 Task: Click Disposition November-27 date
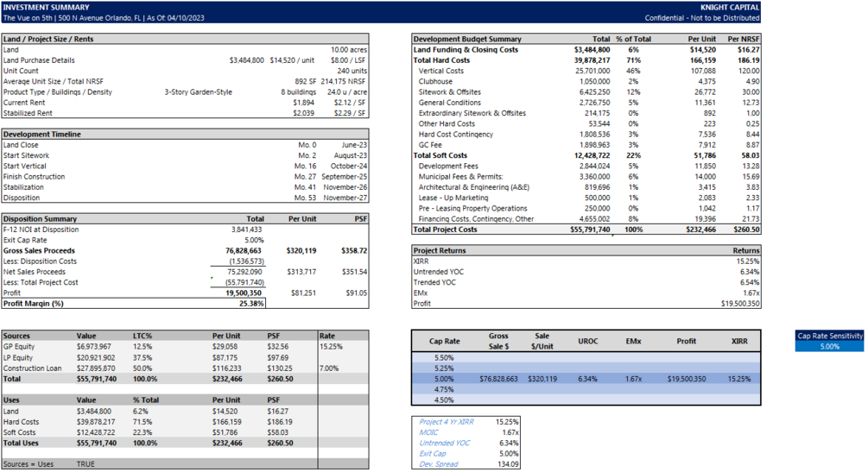345,198
